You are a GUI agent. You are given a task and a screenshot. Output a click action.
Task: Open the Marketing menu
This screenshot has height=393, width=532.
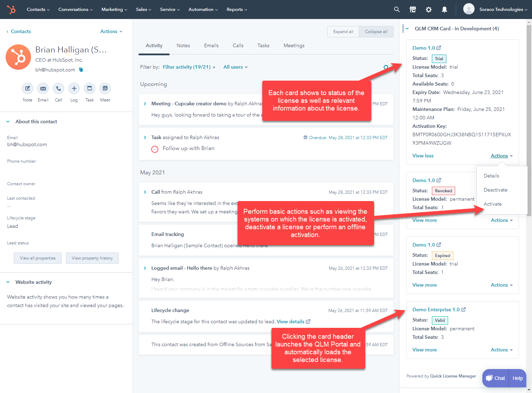(x=114, y=10)
